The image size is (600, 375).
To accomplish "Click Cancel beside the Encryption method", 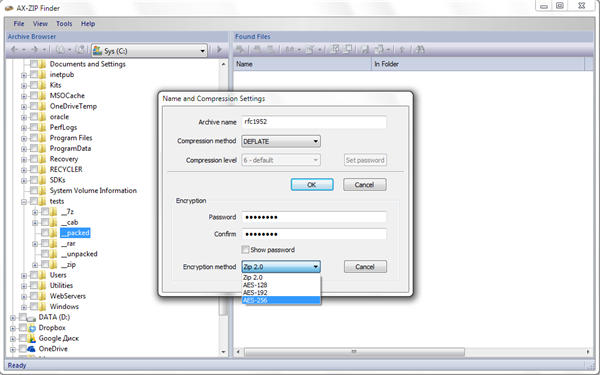I will [x=365, y=267].
